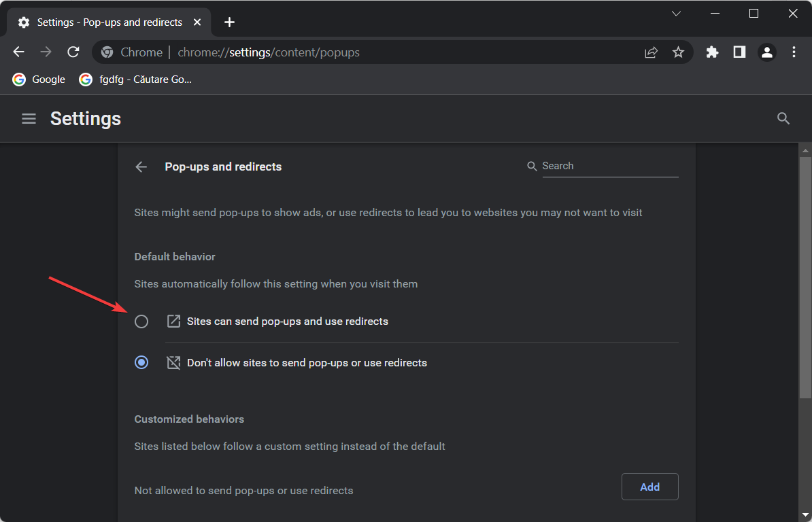
Task: Select Don't allow sites to send pop-ups
Action: [141, 363]
